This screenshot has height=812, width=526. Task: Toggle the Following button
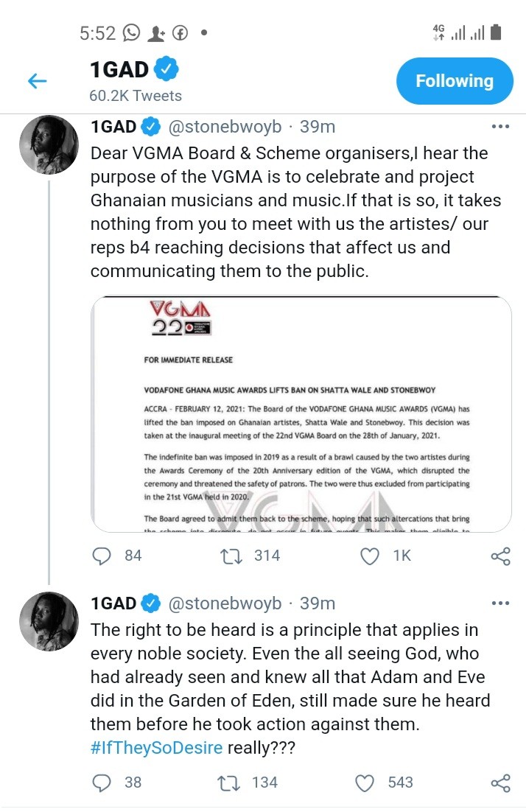455,81
